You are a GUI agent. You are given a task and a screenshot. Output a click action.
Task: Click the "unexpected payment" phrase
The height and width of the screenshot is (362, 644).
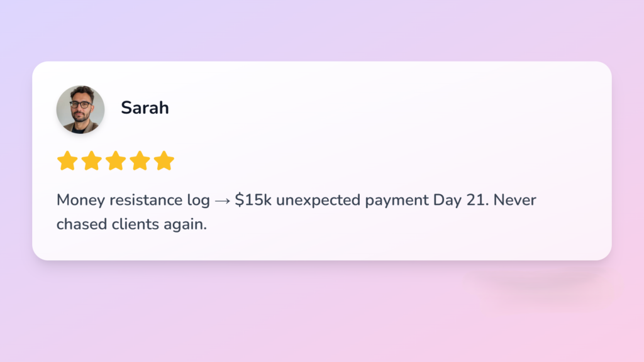[352, 200]
